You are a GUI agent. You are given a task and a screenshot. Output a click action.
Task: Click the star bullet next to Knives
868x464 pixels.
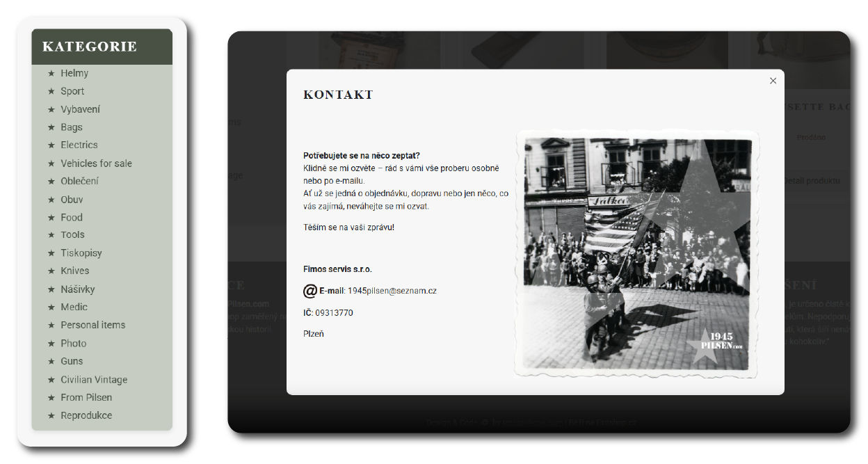click(51, 271)
